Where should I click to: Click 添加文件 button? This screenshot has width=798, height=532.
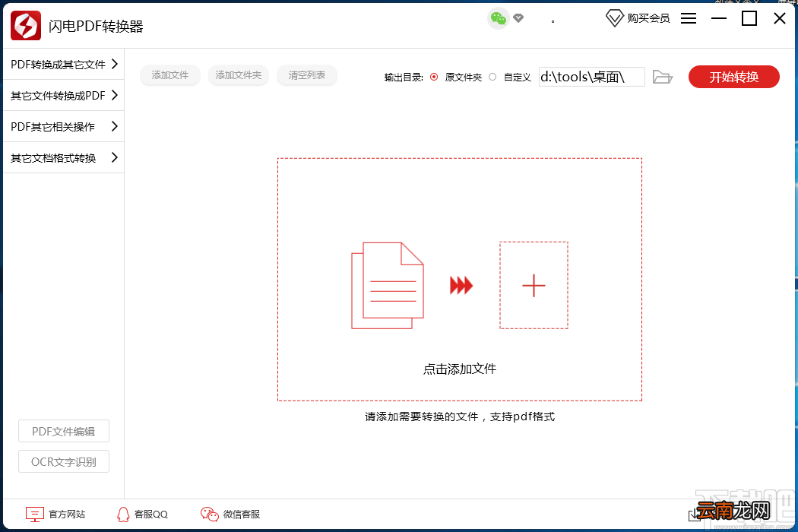170,74
